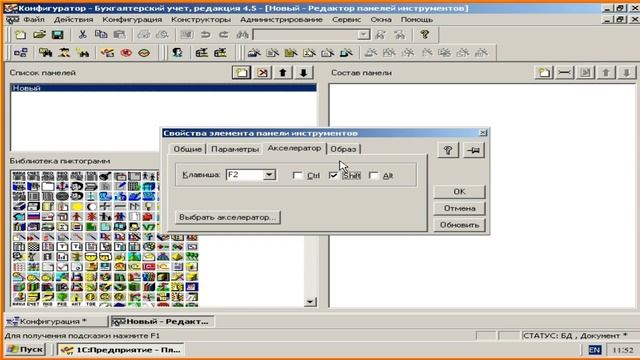Click the yellow question mark Help icon

424,35
